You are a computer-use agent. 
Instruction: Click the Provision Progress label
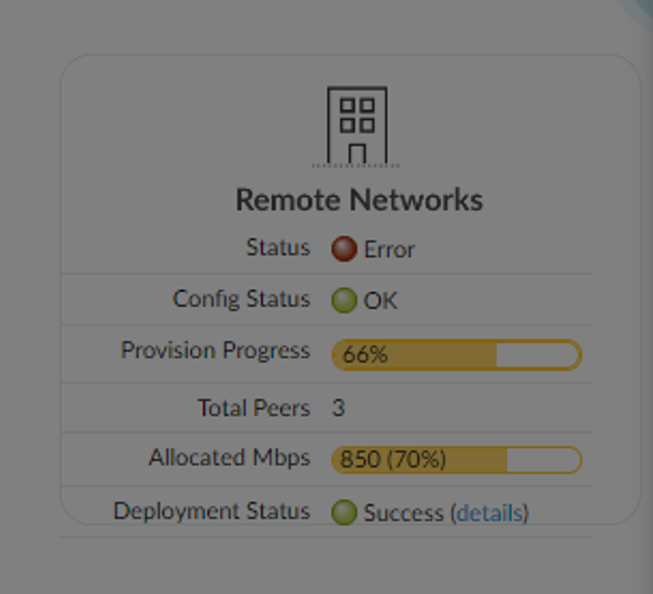pyautogui.click(x=215, y=351)
